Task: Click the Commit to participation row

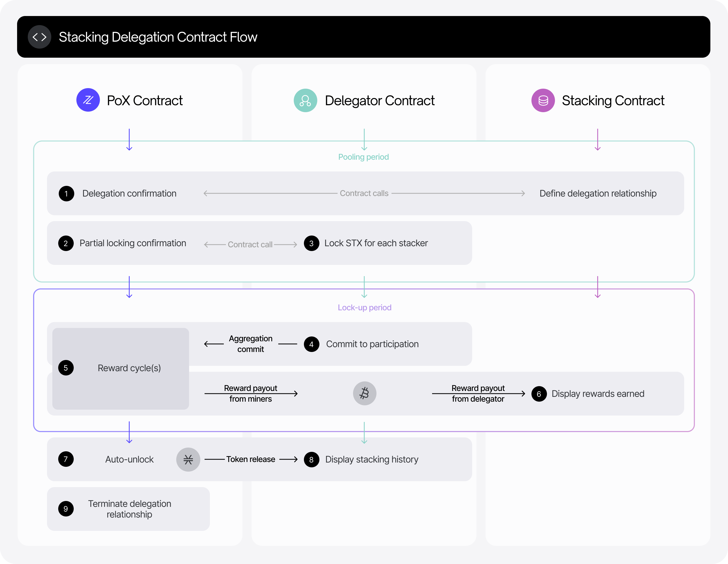Action: click(372, 344)
